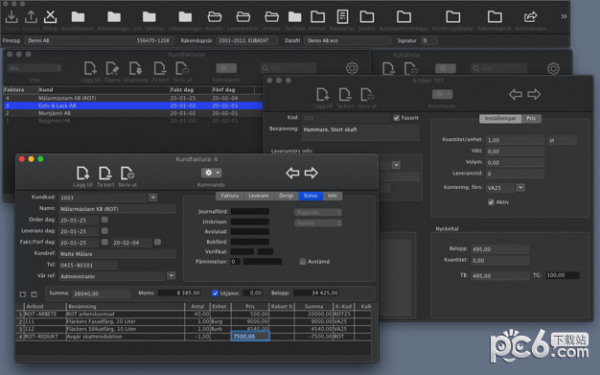Click Ta bort in Kundfakturor list window
This screenshot has width=600, height=375.
tap(160, 68)
